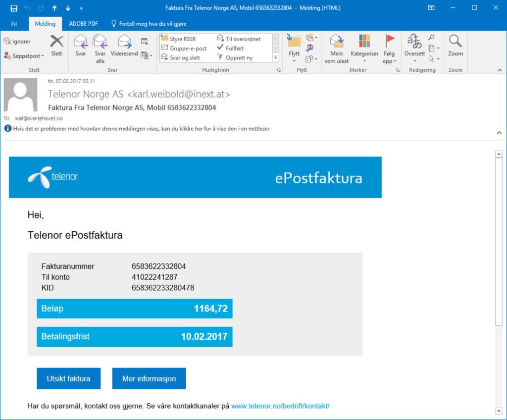This screenshot has height=420, width=507.
Task: Click the message scrollbar down arrow
Action: pos(499,411)
